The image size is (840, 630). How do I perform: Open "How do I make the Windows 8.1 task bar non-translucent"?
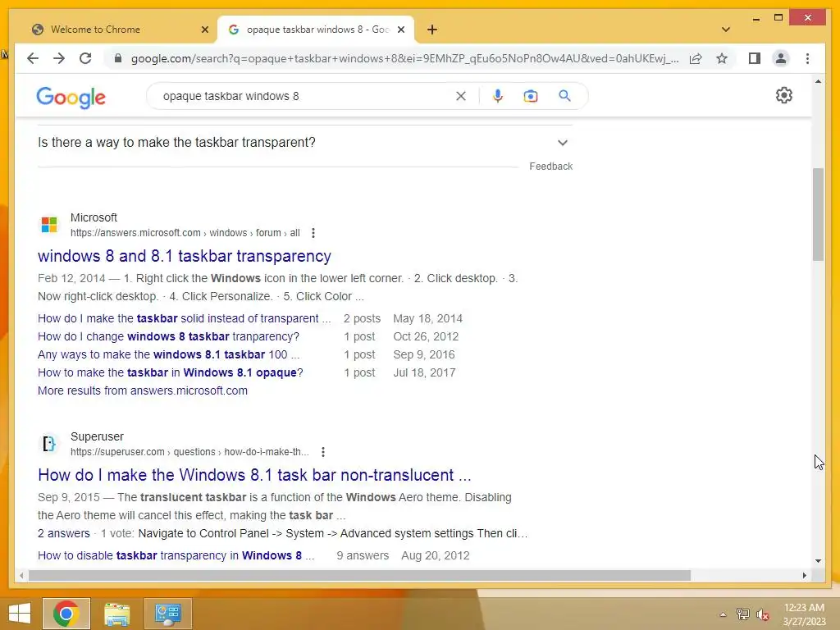coord(254,475)
